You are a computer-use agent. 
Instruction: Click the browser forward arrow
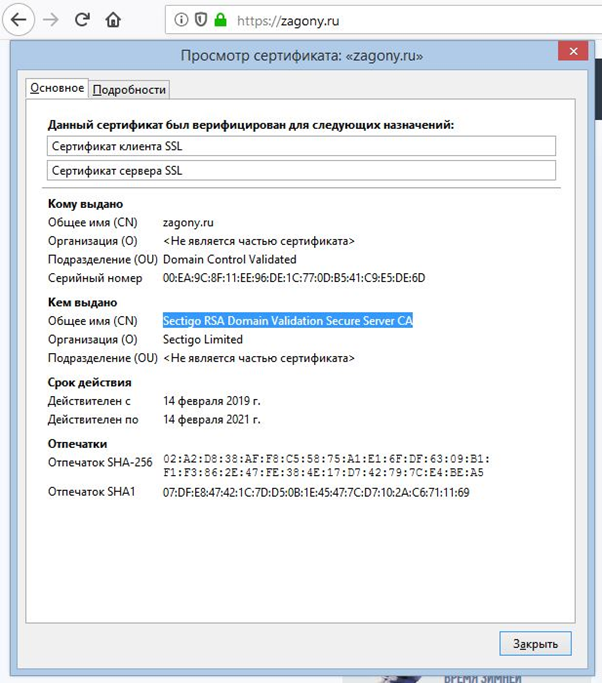(51, 20)
